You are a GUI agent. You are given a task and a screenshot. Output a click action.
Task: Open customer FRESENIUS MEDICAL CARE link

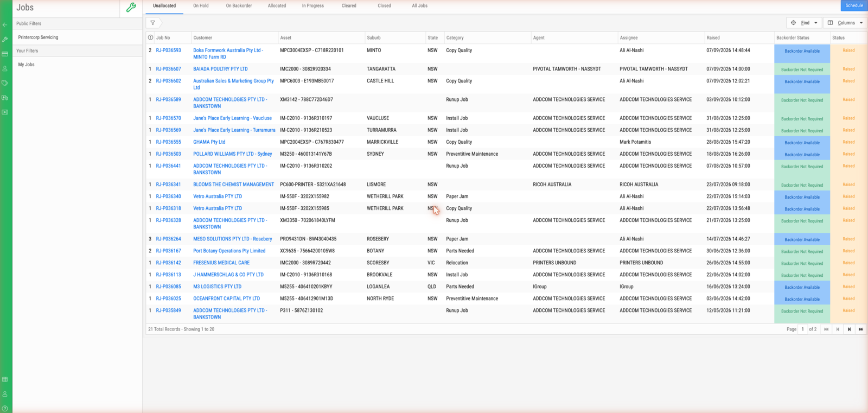[x=221, y=263]
